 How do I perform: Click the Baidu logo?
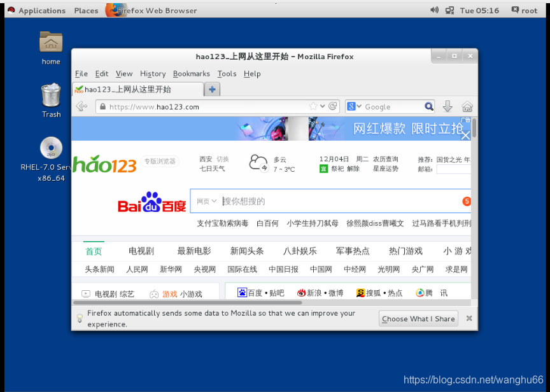coord(152,202)
